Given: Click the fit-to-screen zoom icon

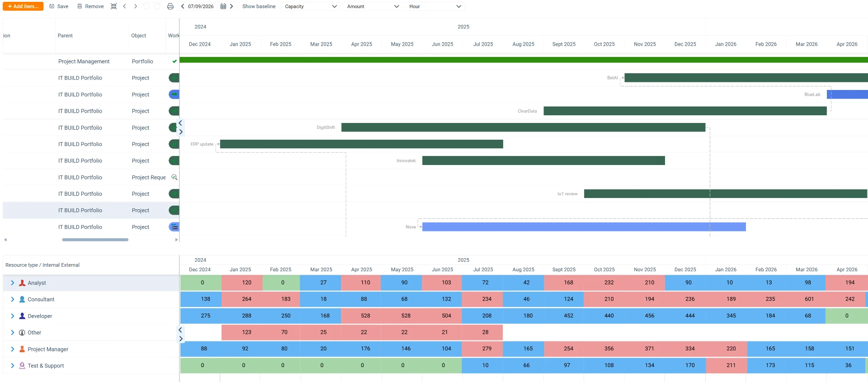Looking at the screenshot, I should (114, 6).
